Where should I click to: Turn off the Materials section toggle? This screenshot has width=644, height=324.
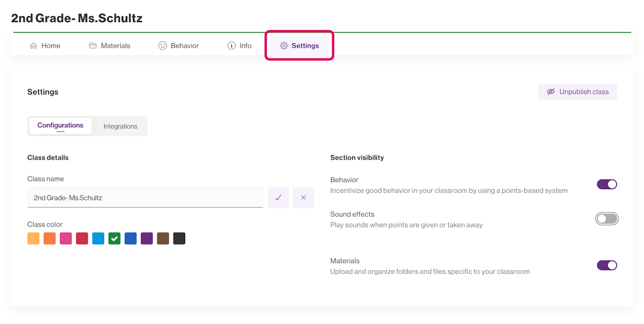point(607,265)
